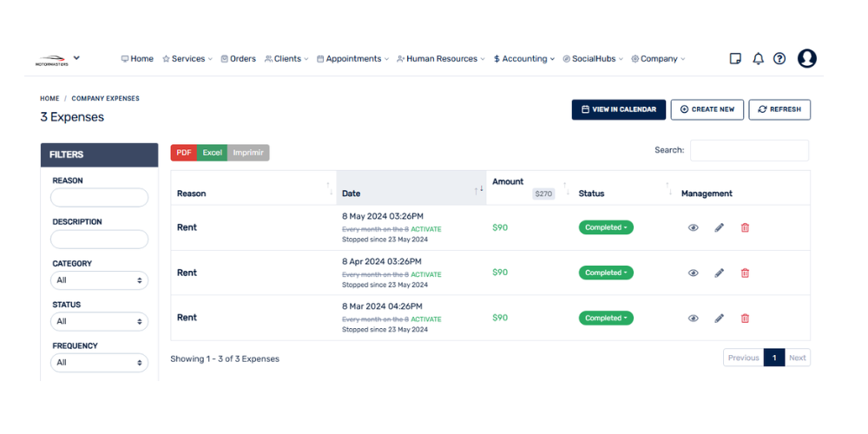868x434 pixels.
Task: Open Completed status dropdown for 8 May expense
Action: tap(606, 227)
